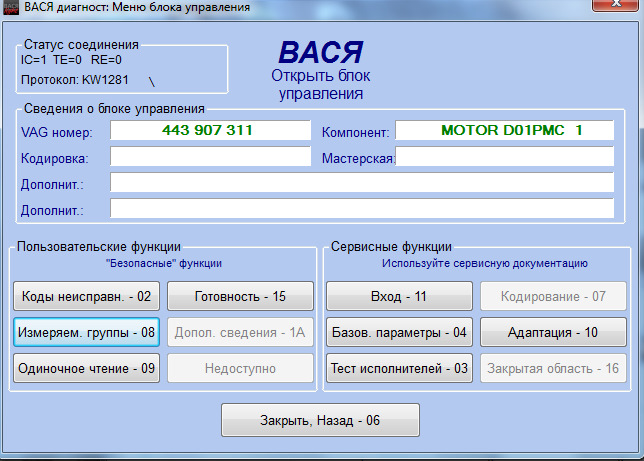Screen dimensions: 644x461
Task: Click the Готовность - 15 button
Action: (x=240, y=296)
